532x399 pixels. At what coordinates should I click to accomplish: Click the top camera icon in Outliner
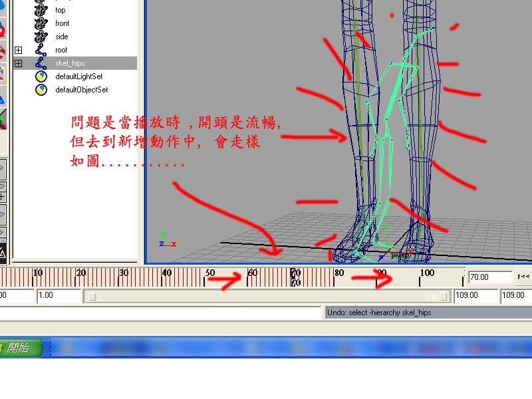click(41, 10)
